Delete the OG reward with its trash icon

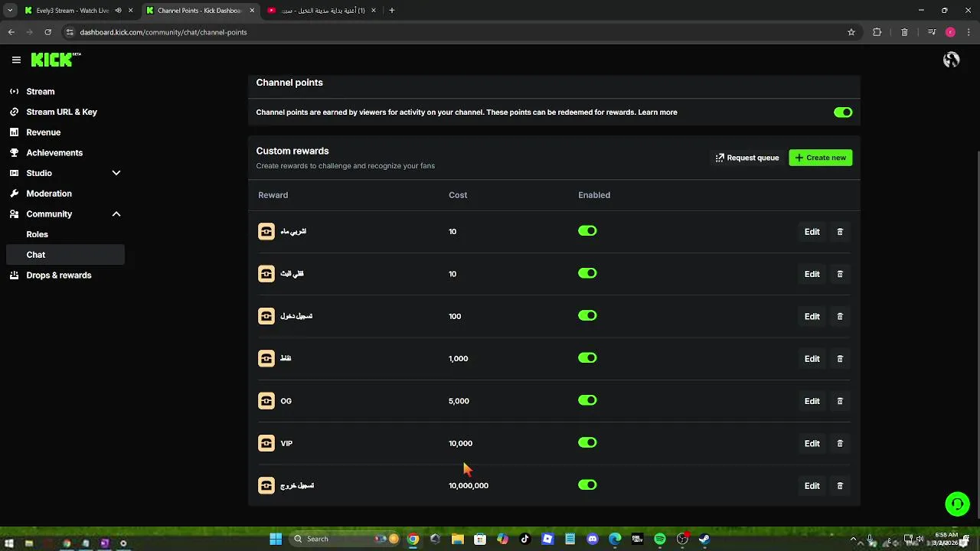click(x=840, y=401)
